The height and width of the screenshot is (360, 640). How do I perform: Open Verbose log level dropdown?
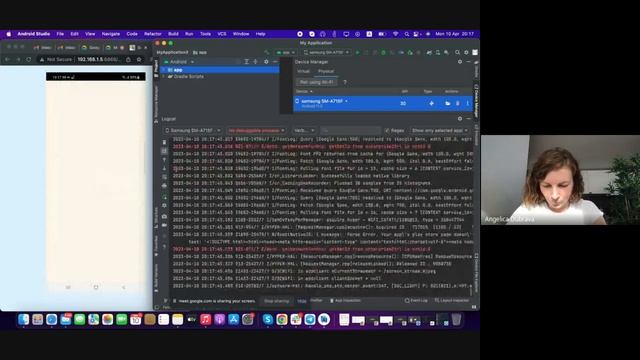click(x=304, y=131)
